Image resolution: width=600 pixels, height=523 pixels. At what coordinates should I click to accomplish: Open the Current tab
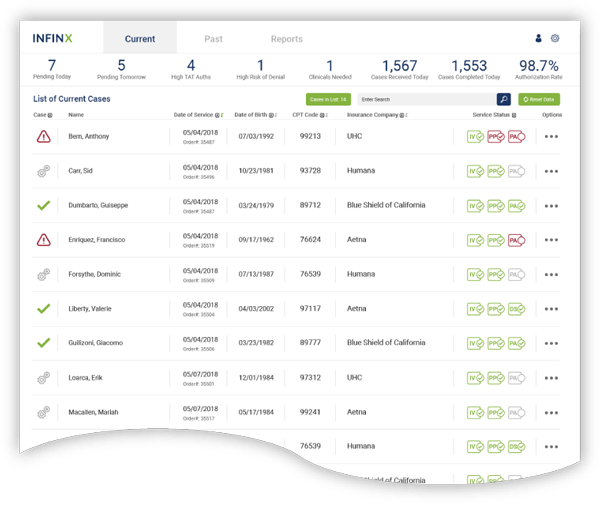point(140,39)
